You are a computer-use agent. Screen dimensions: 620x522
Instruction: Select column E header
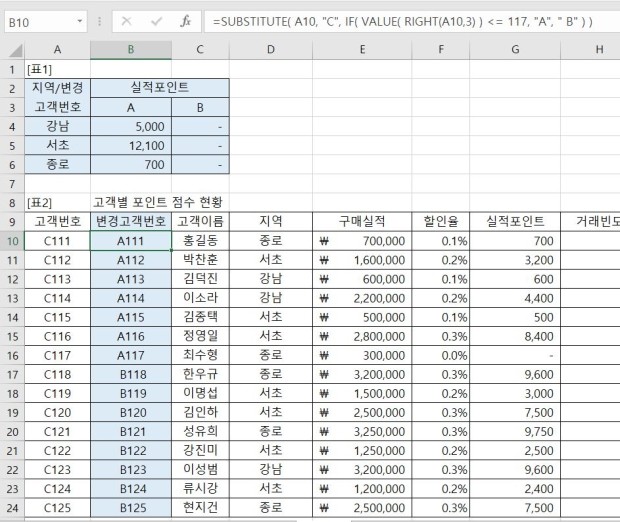coord(362,49)
